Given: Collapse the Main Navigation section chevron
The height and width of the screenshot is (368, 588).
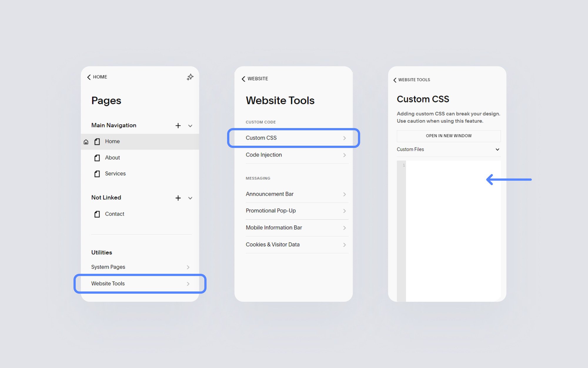Looking at the screenshot, I should 190,126.
